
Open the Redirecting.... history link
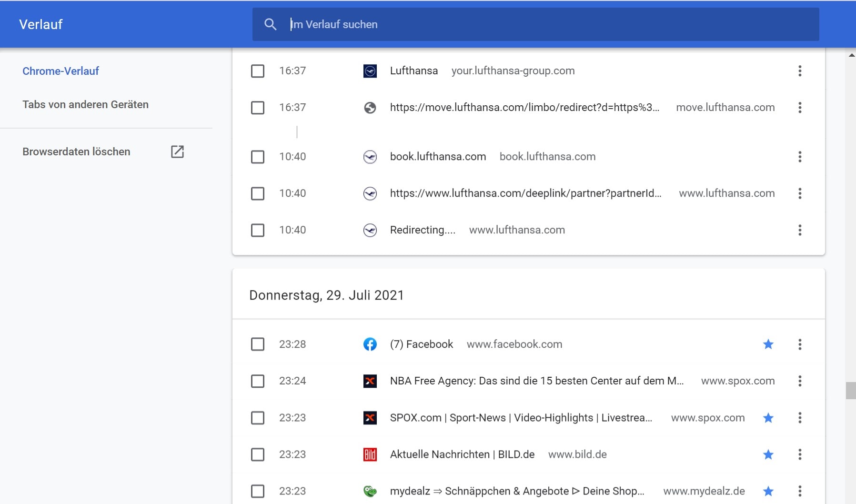(423, 230)
